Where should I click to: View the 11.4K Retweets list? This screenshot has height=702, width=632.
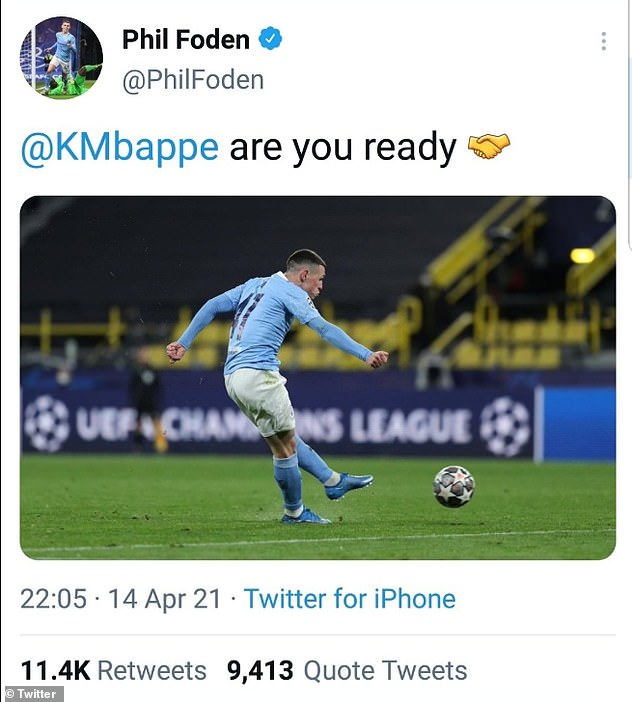[113, 670]
